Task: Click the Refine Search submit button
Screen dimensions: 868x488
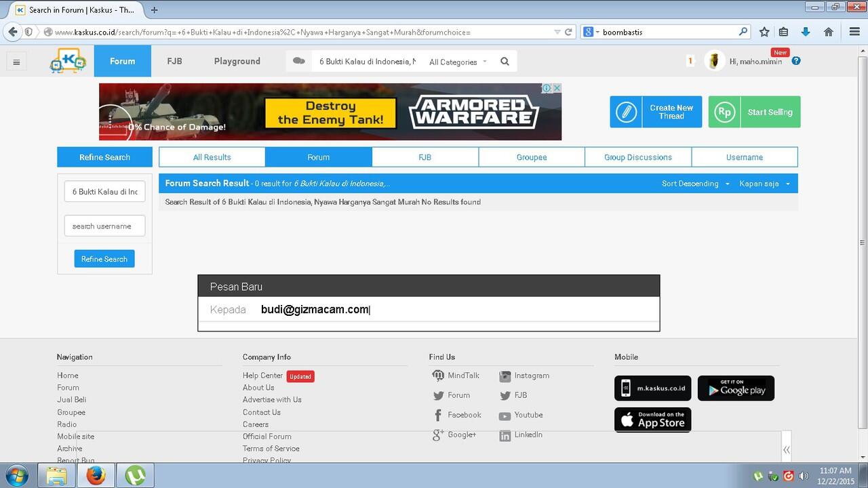Action: click(x=104, y=259)
